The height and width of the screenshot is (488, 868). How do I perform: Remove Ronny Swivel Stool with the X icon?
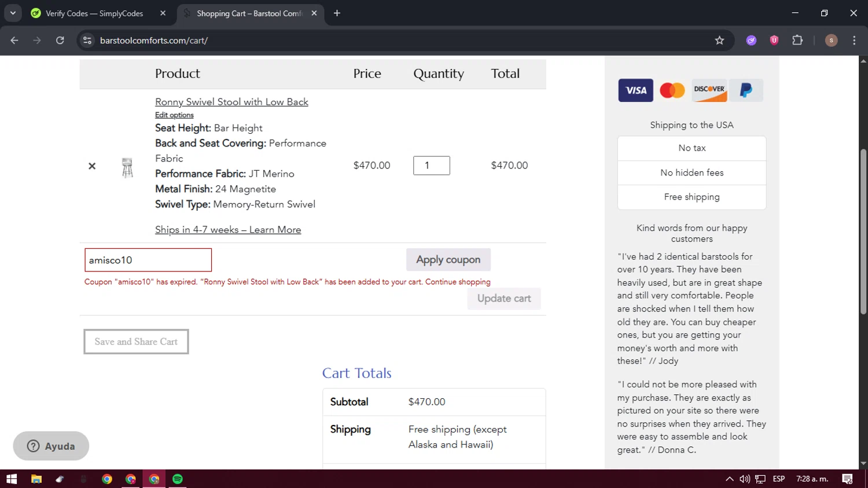(92, 166)
